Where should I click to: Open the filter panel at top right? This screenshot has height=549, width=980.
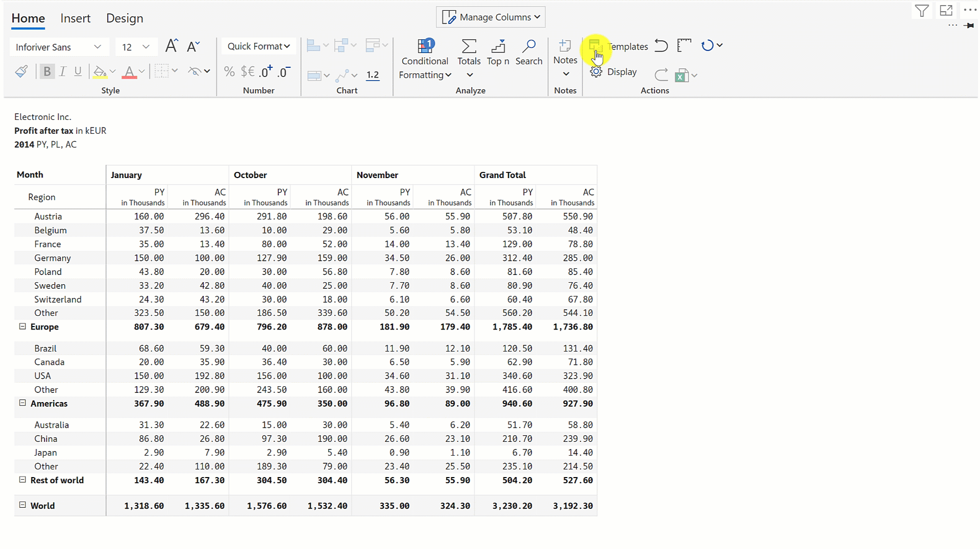click(x=922, y=10)
